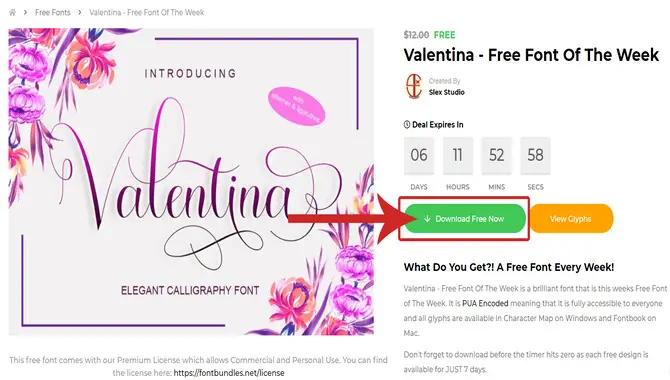Click the clock icon beside Deal Expires In
The width and height of the screenshot is (670, 380).
point(407,124)
